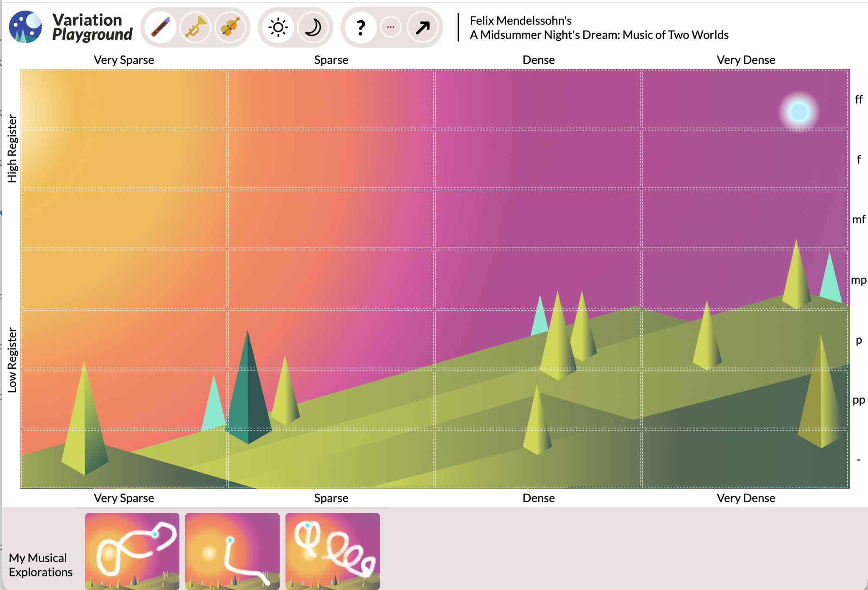The image size is (868, 590).
Task: Click the 'mp' dynamics label
Action: click(859, 280)
